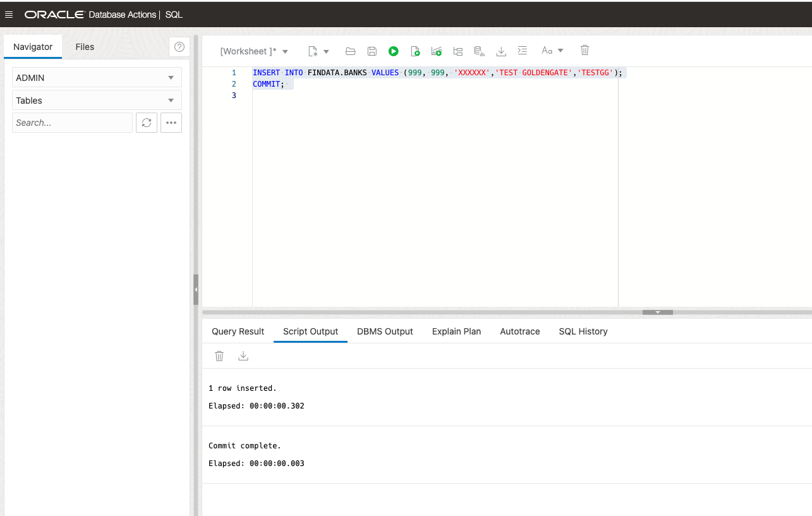The image size is (812, 516).
Task: Switch to the Query Result tab
Action: tap(238, 331)
